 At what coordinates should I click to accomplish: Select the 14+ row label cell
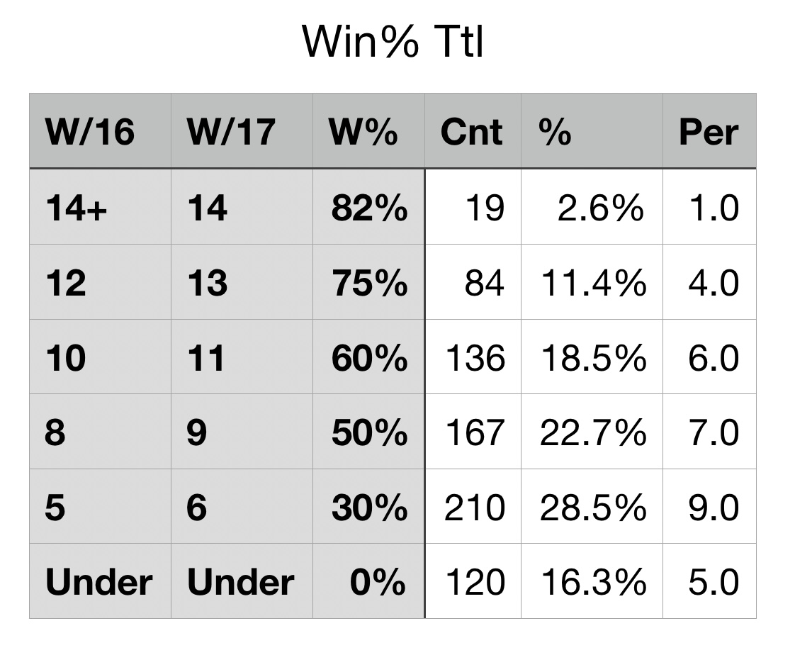coord(77,208)
